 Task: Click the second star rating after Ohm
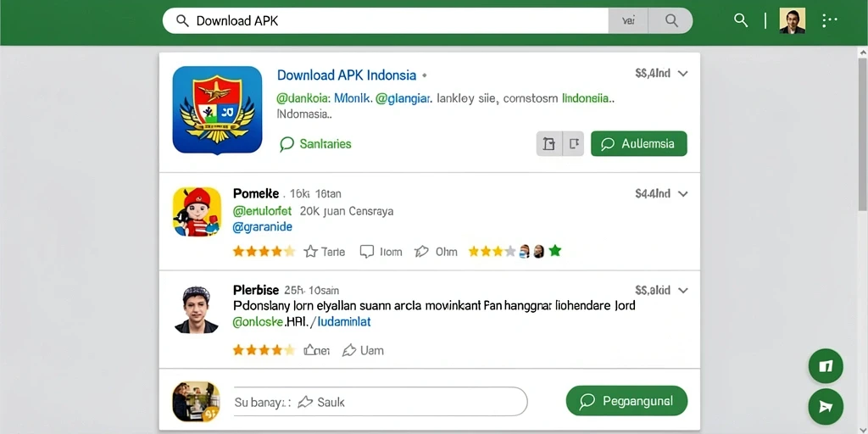tap(492, 252)
